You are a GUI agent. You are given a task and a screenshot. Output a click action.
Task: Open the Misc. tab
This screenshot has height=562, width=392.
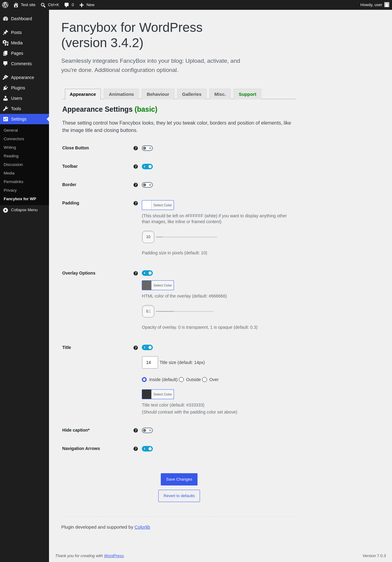(x=220, y=94)
